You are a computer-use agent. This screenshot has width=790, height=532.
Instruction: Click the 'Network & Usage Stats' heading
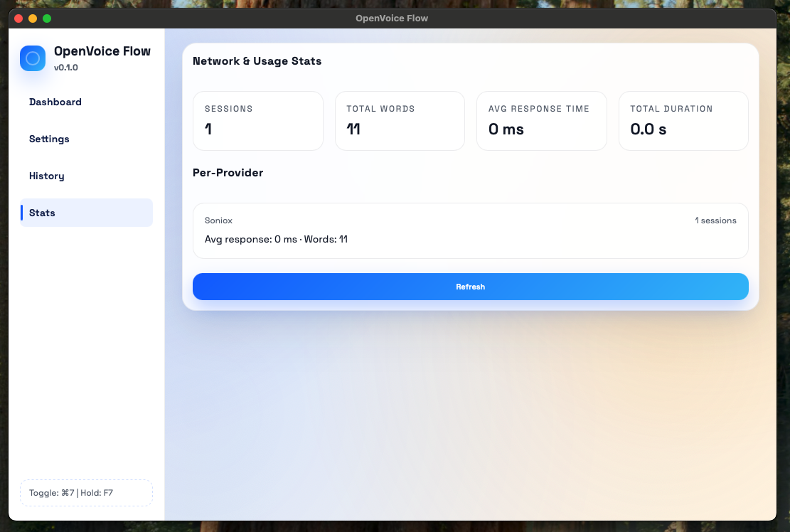tap(257, 61)
